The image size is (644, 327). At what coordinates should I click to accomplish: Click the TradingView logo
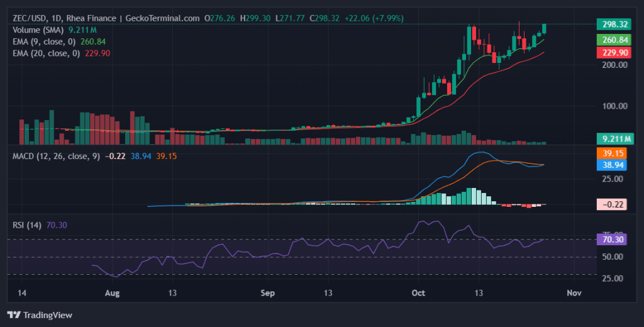coord(40,315)
